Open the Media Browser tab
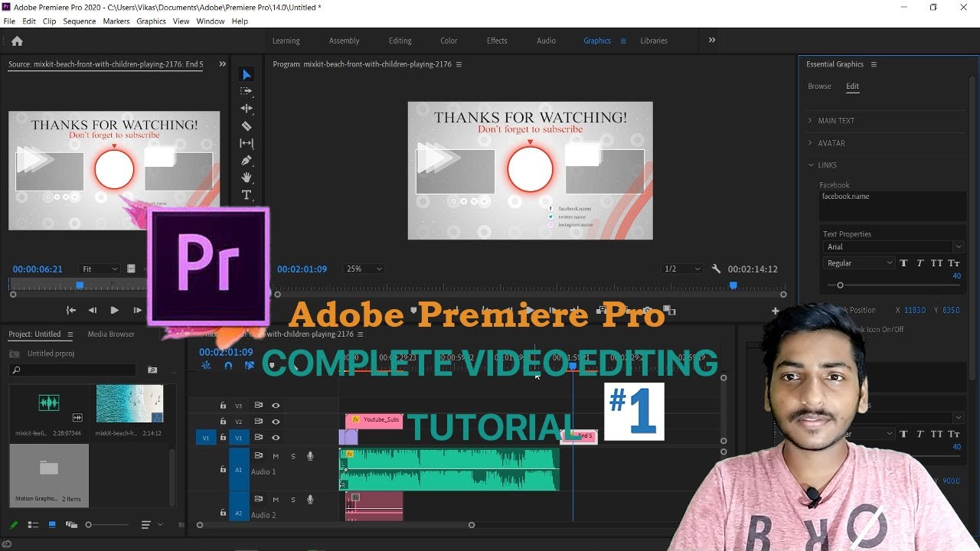Screen dimensions: 980x551 point(111,334)
